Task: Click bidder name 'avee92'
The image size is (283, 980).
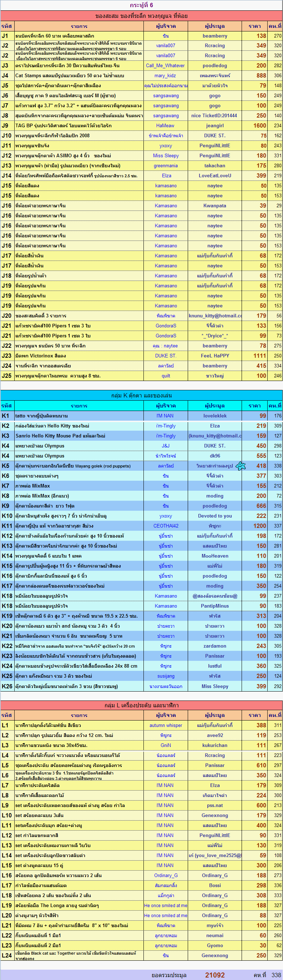Action: [214, 736]
